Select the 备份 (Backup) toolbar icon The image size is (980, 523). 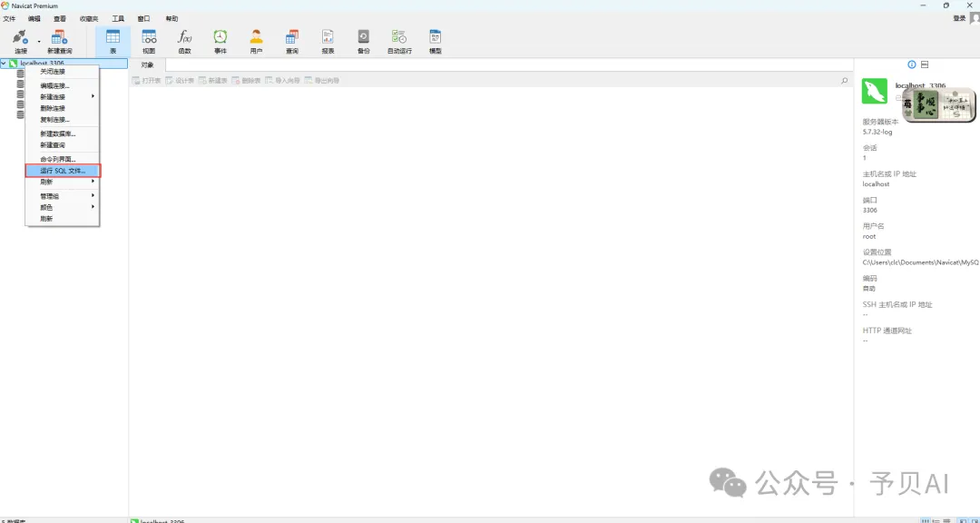[363, 41]
